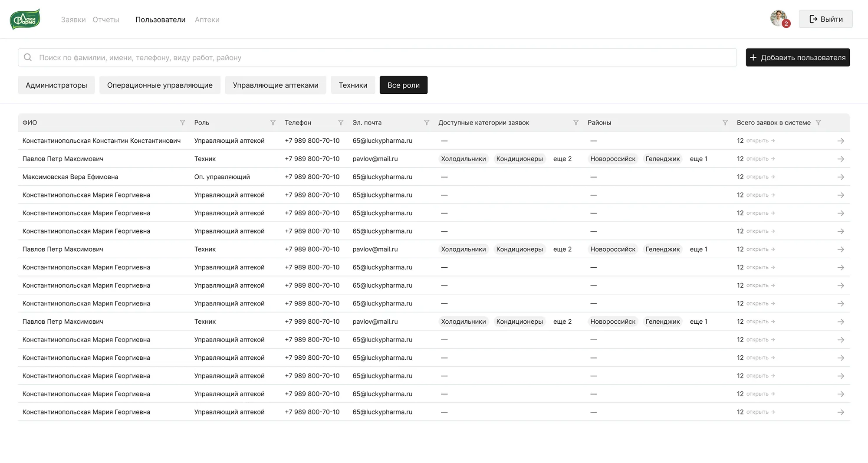This screenshot has width=868, height=463.
Task: Click the filter icon in ФИО column
Action: [x=182, y=123]
